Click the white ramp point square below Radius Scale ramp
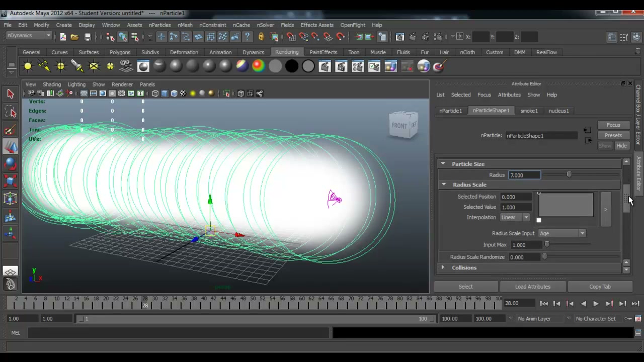 [x=539, y=220]
